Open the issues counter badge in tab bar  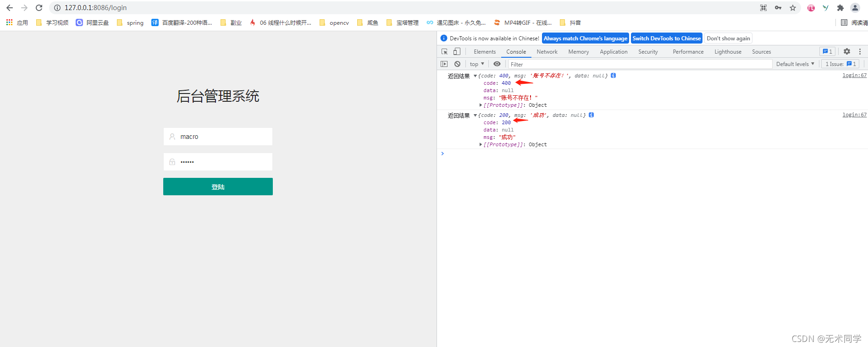[828, 52]
